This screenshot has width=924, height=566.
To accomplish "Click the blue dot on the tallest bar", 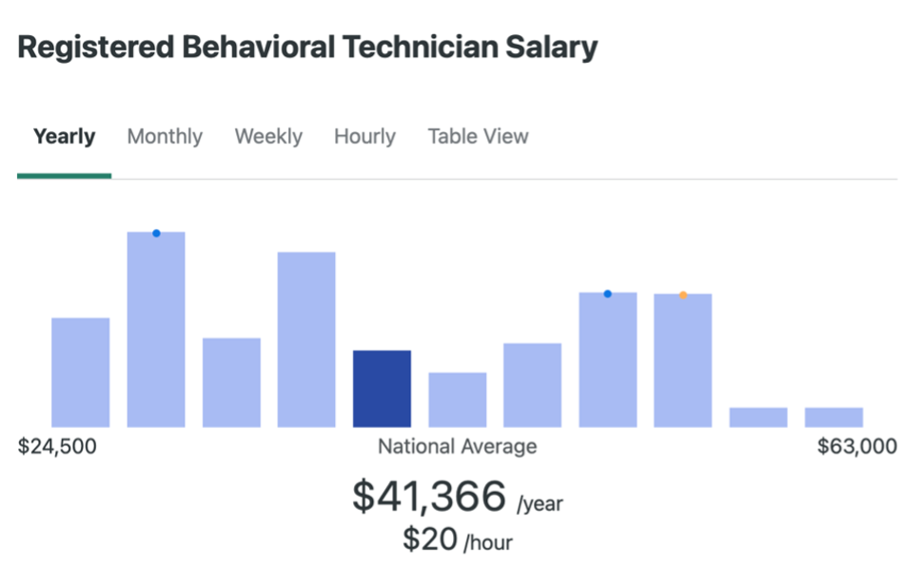I will click(156, 231).
